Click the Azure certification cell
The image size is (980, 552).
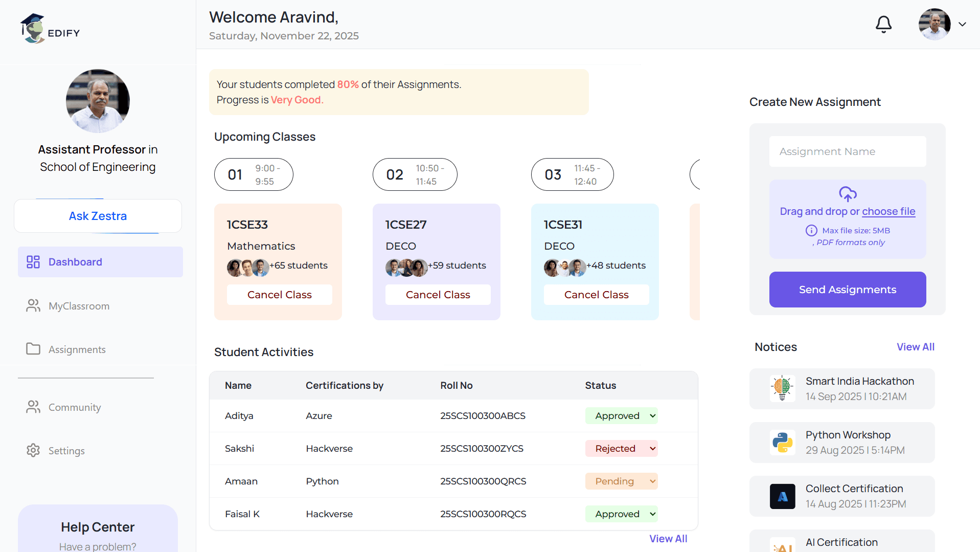(x=319, y=416)
